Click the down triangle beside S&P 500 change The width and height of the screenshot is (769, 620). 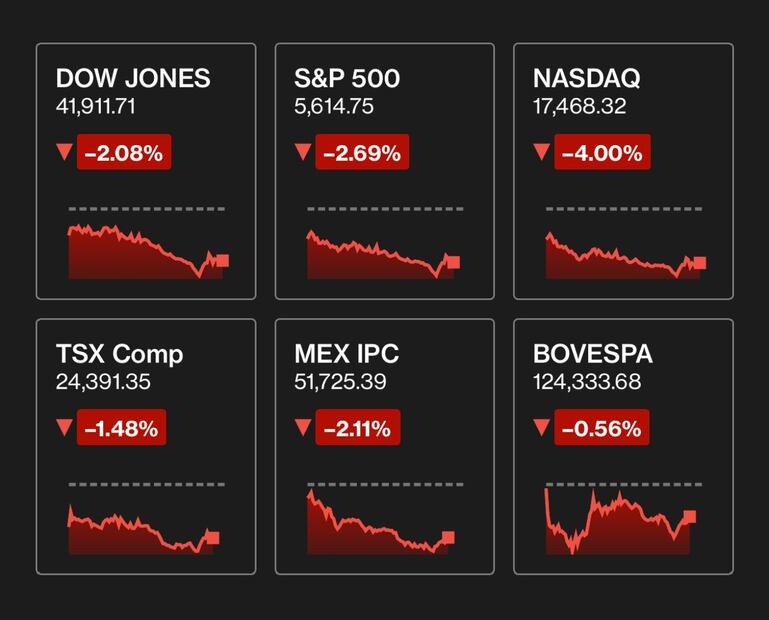pos(303,152)
